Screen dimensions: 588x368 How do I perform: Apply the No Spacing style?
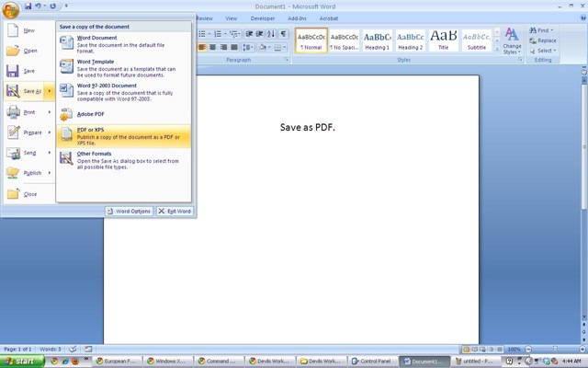pyautogui.click(x=344, y=40)
